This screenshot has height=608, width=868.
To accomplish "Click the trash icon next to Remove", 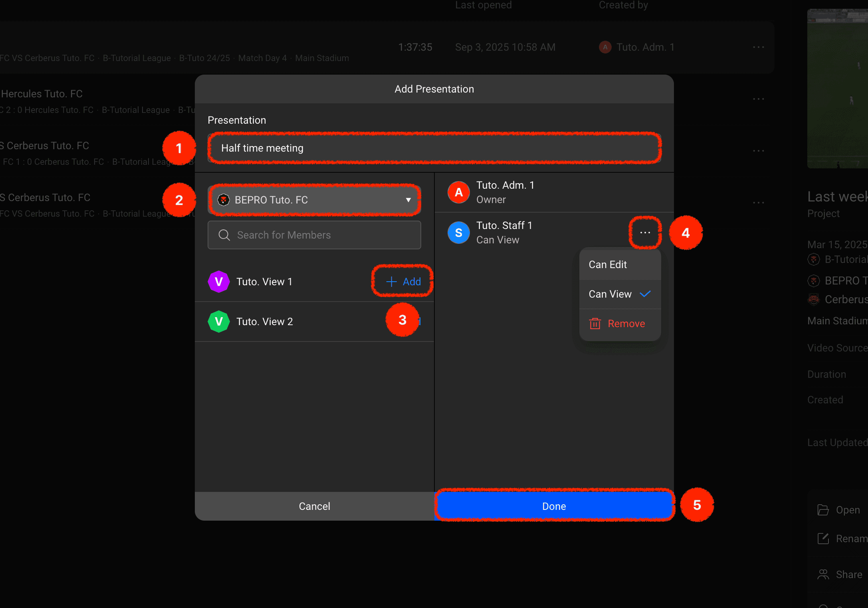I will (595, 324).
